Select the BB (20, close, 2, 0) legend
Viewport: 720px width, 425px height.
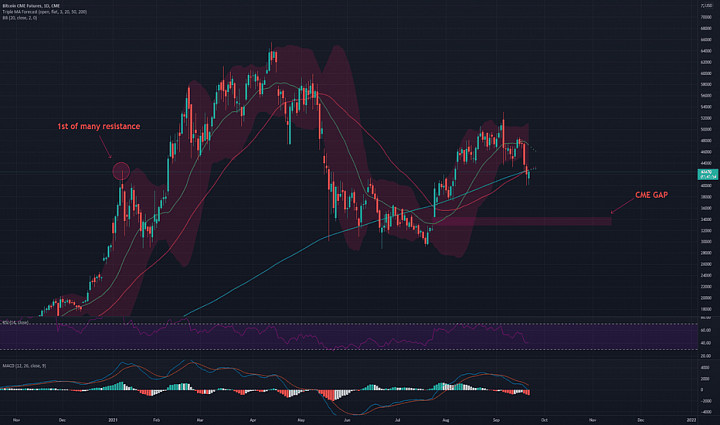coord(20,18)
